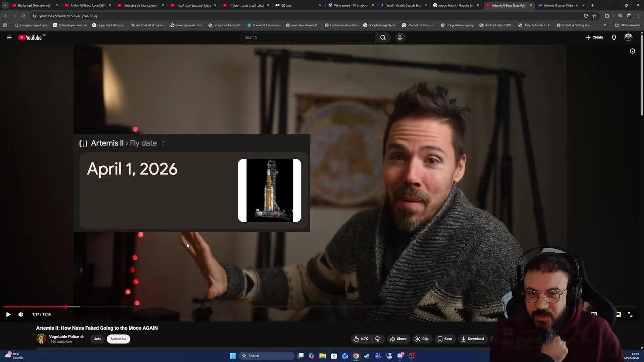Open the Google+ Sign-In bookmark
The width and height of the screenshot is (644, 362).
point(32,25)
